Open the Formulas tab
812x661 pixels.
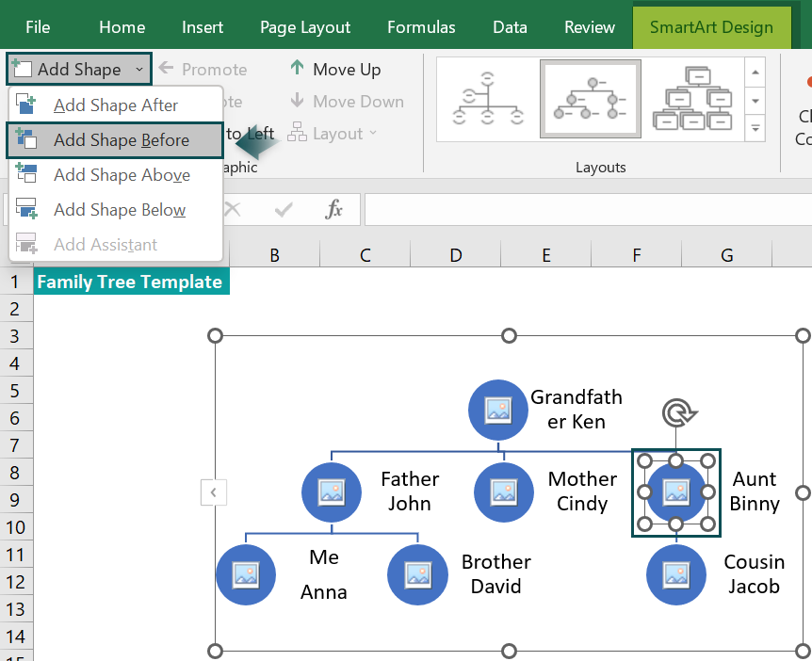(x=421, y=27)
